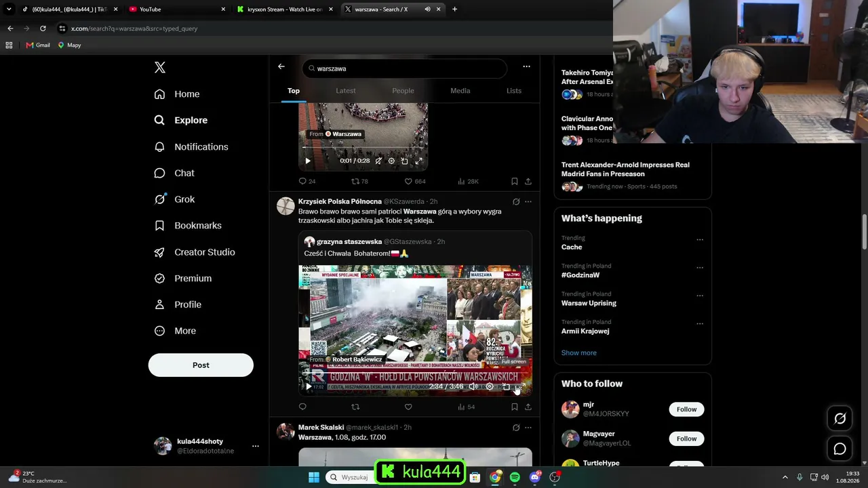Switch to the People search tab
Image resolution: width=868 pixels, height=488 pixels.
tap(403, 91)
